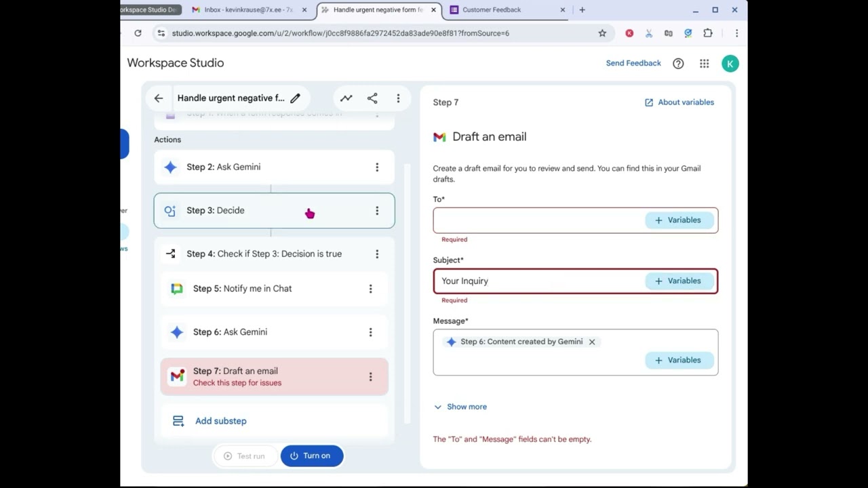Screen dimensions: 868x488
Task: Click the Workspace Studio title
Action: pos(176,63)
